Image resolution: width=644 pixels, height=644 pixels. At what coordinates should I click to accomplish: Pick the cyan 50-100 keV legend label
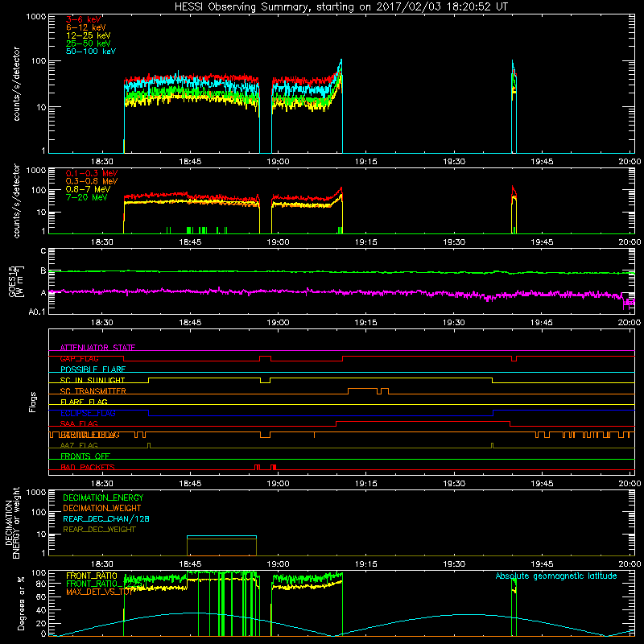91,52
